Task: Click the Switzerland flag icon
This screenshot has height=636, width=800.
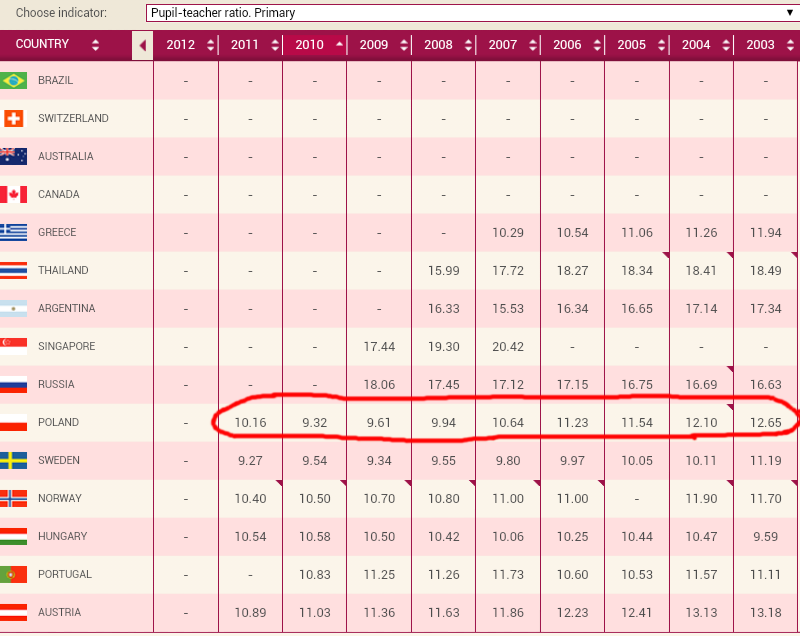Action: 14,118
